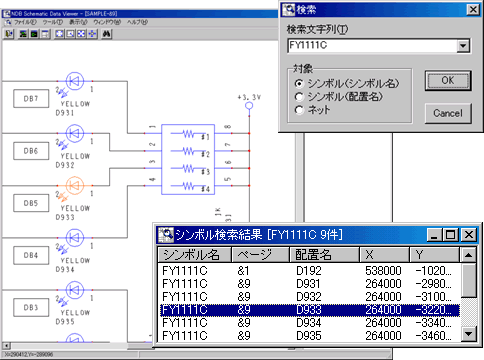Screen dimensions: 484x360
Task: Click the exit door icon in toolbar
Action: click(x=9, y=34)
